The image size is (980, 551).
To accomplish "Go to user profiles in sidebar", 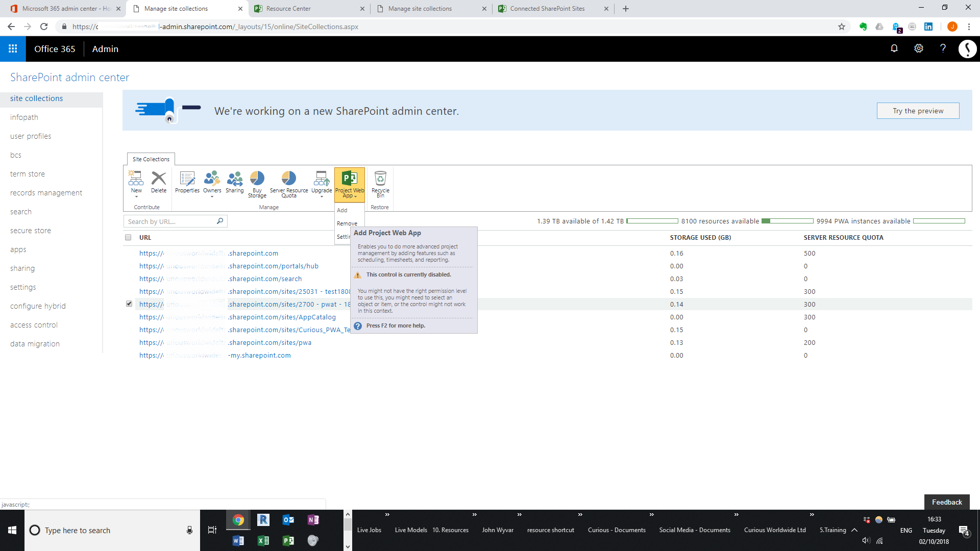I will (31, 136).
